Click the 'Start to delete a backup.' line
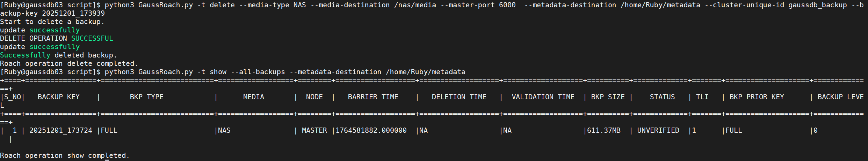Screen dimensions: 868x161 tap(52, 22)
